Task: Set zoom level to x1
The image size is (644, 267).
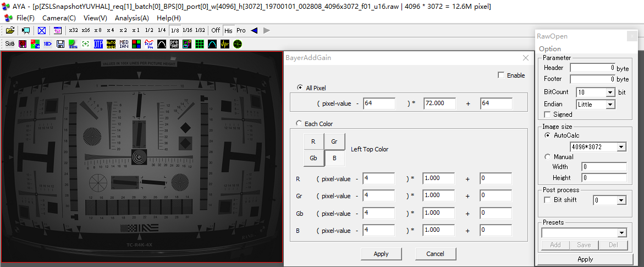Action: [136, 30]
